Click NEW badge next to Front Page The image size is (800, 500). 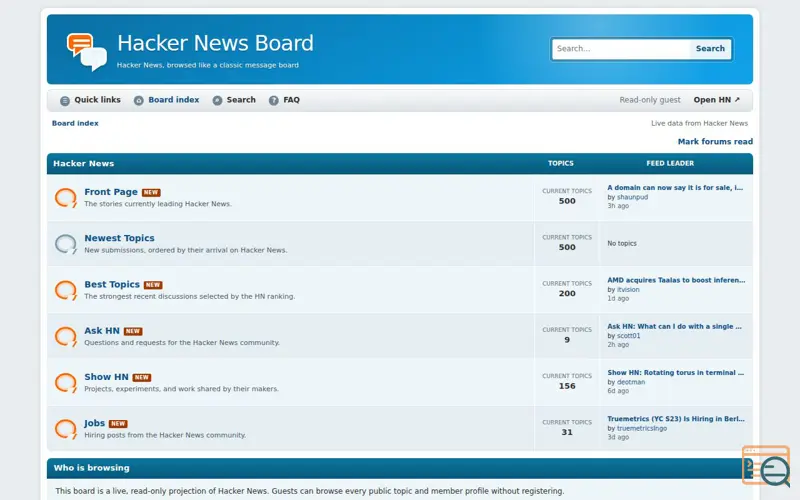coord(151,192)
